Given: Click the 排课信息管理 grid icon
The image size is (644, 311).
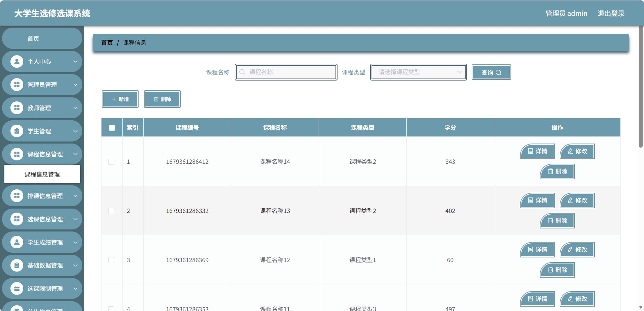Looking at the screenshot, I should (17, 196).
